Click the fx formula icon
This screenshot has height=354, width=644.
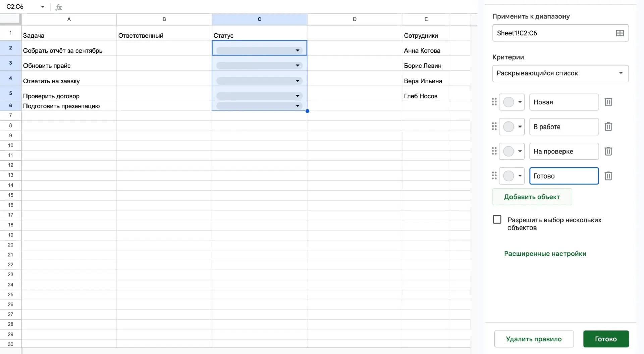pyautogui.click(x=59, y=7)
